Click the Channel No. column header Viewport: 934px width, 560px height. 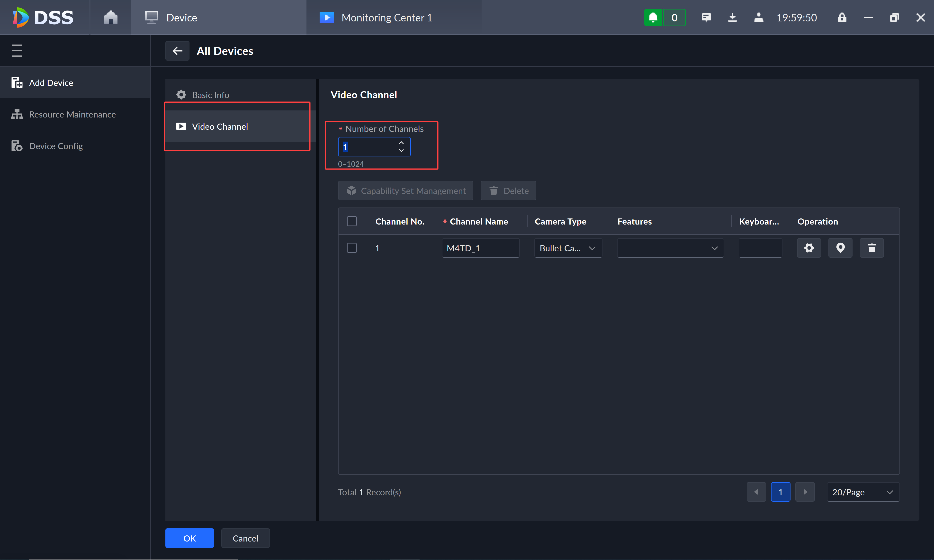[400, 222]
